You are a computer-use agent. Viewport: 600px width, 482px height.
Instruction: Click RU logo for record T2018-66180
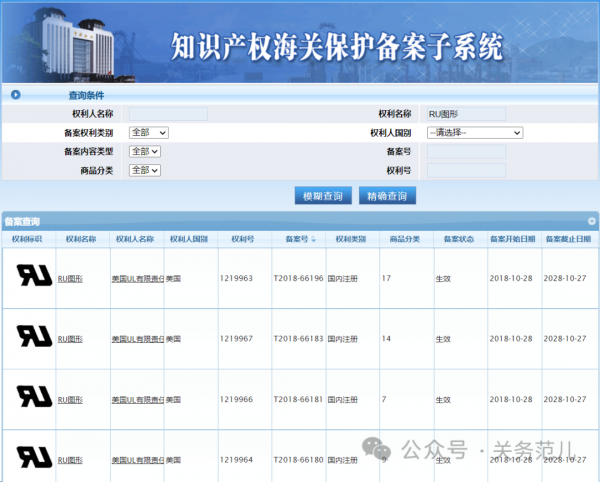point(34,457)
